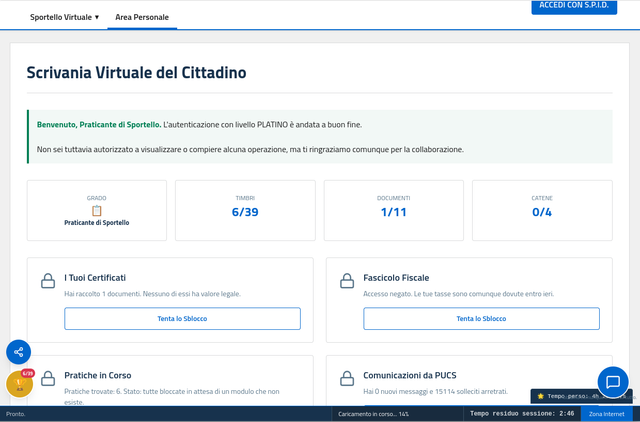Image resolution: width=640 pixels, height=422 pixels.
Task: Click the Zona Internet status bar segment
Action: click(x=607, y=414)
